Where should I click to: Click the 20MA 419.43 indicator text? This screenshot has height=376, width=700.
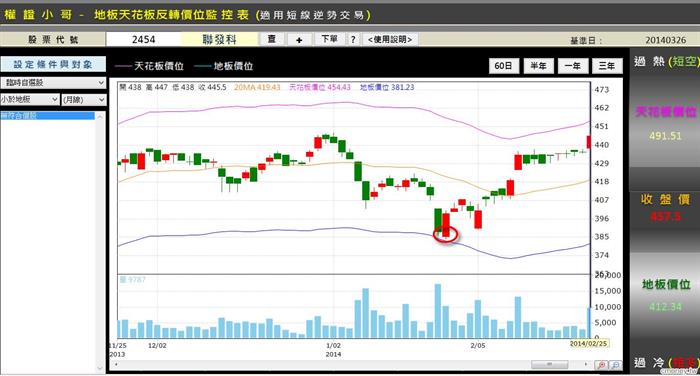(x=257, y=87)
